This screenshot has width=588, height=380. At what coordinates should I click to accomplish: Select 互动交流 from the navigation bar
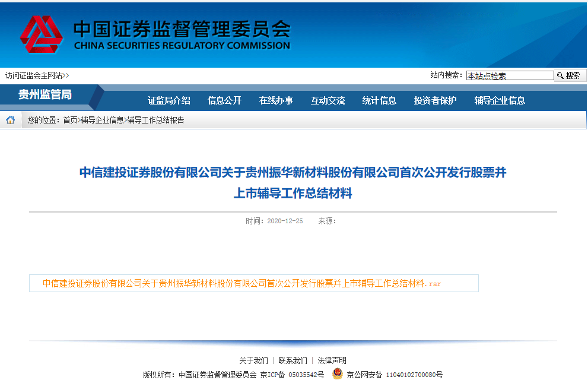[x=328, y=100]
